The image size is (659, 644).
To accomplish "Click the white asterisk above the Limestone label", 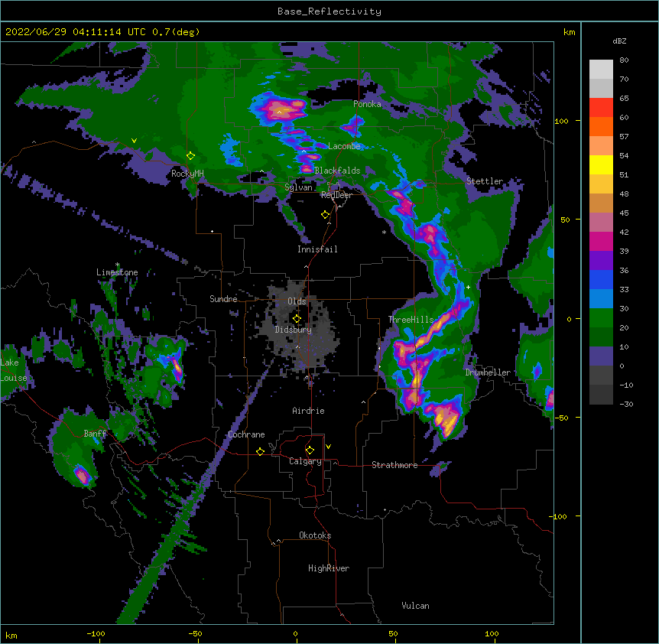I will pyautogui.click(x=118, y=265).
